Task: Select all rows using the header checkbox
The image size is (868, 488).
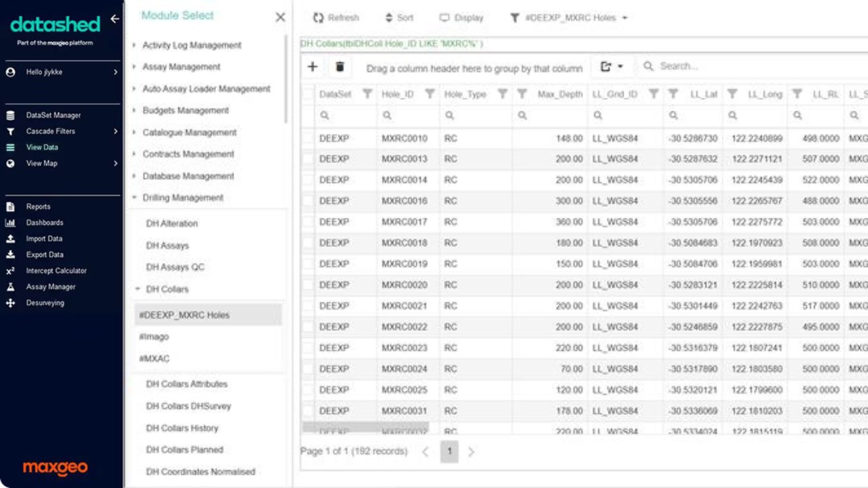Action: [x=309, y=94]
